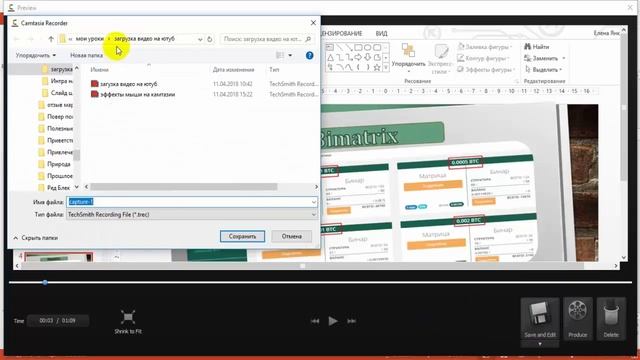Screen dimensions: 640x360
Task: Click the tree scroll-down arrow
Action: (x=77, y=187)
